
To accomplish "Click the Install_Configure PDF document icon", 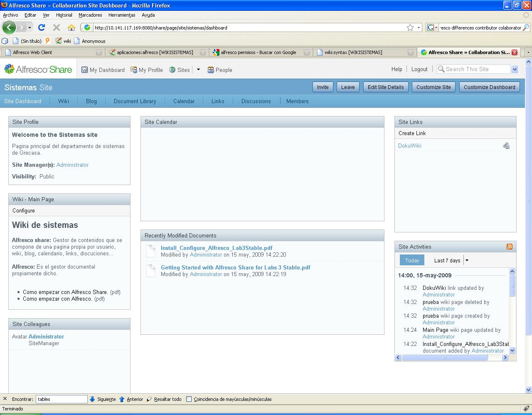I will pyautogui.click(x=150, y=251).
